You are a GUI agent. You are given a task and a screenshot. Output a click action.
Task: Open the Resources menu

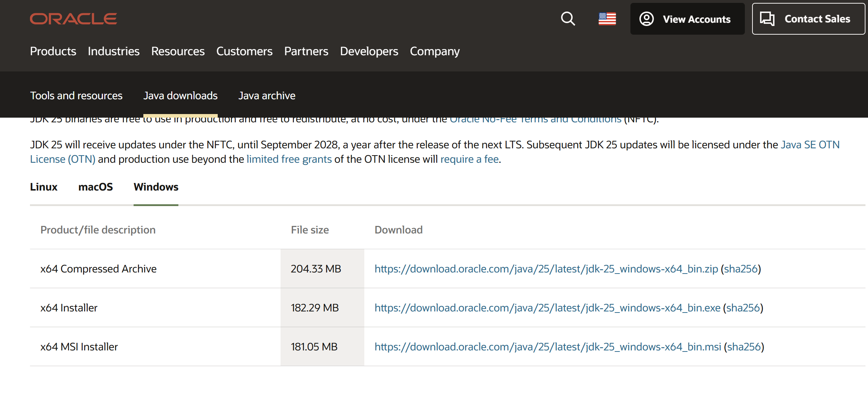pyautogui.click(x=178, y=51)
